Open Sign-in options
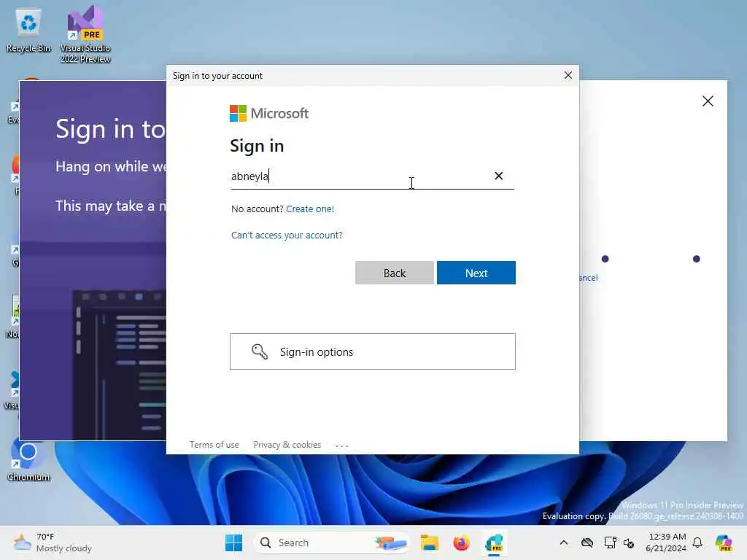 coord(373,351)
